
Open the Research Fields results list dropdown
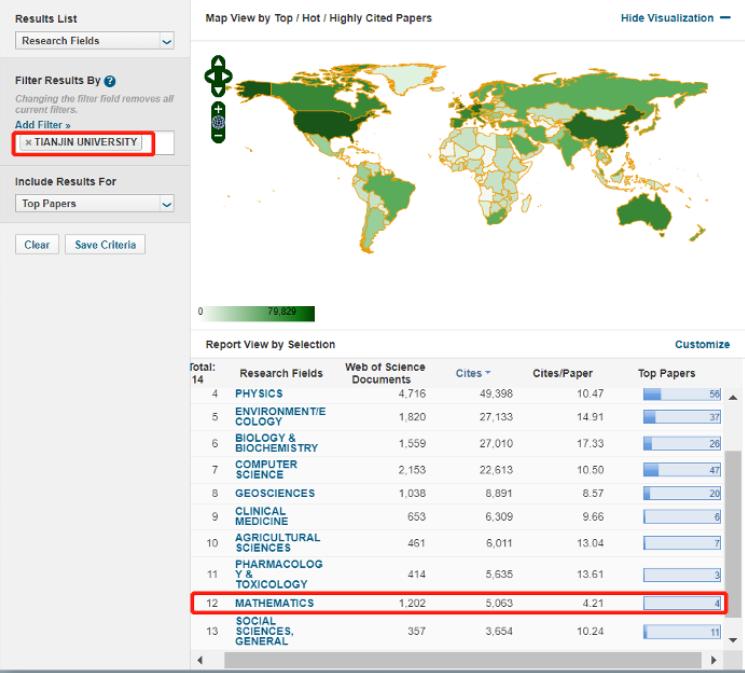(x=95, y=41)
